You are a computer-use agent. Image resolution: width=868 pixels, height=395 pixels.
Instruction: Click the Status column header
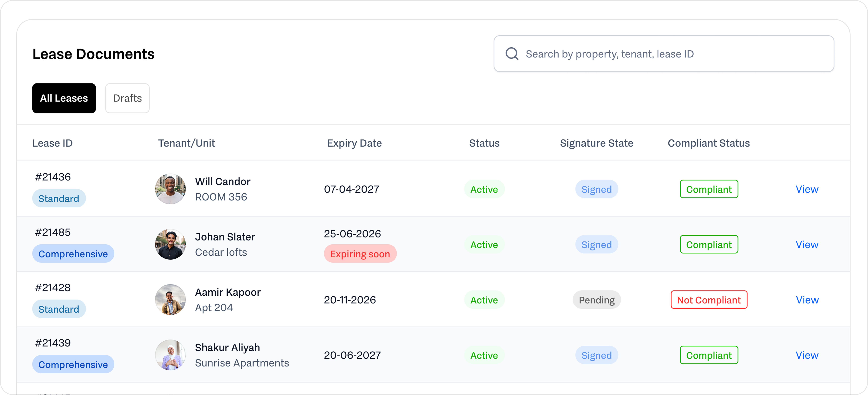(484, 143)
